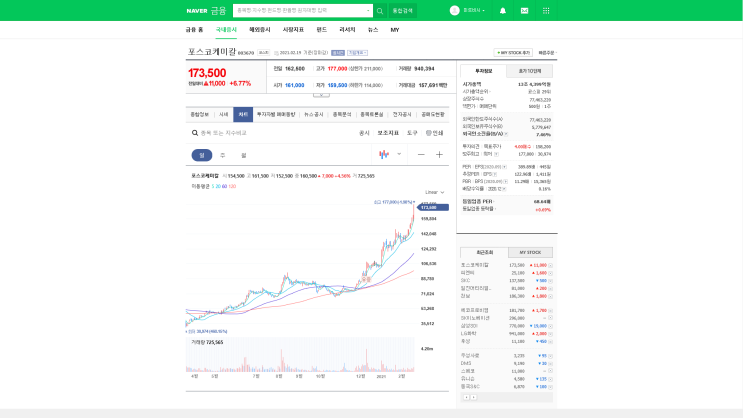The image size is (743, 418).
Task: Open the search box suggestion dropdown arrow
Action: [x=368, y=10]
